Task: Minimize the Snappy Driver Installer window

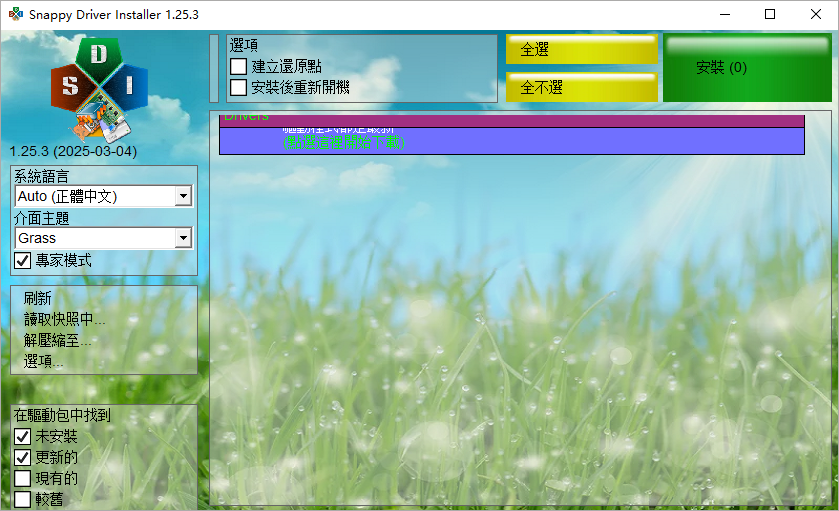Action: [x=724, y=14]
